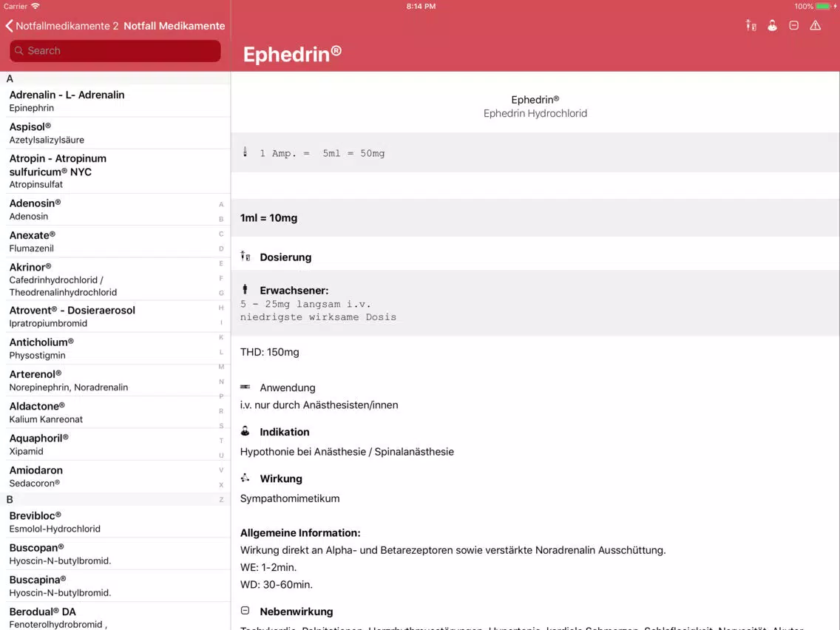Jump to index letter E
The image size is (840, 630).
(x=221, y=263)
